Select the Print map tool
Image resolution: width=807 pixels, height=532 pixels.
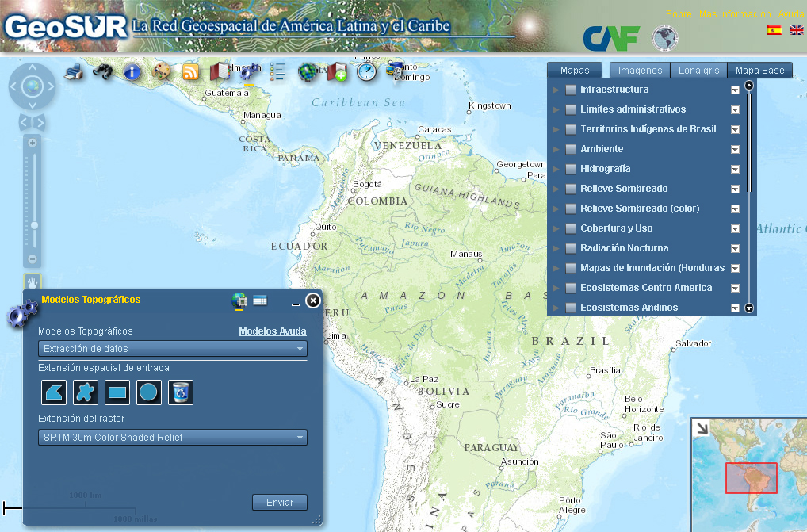point(75,71)
